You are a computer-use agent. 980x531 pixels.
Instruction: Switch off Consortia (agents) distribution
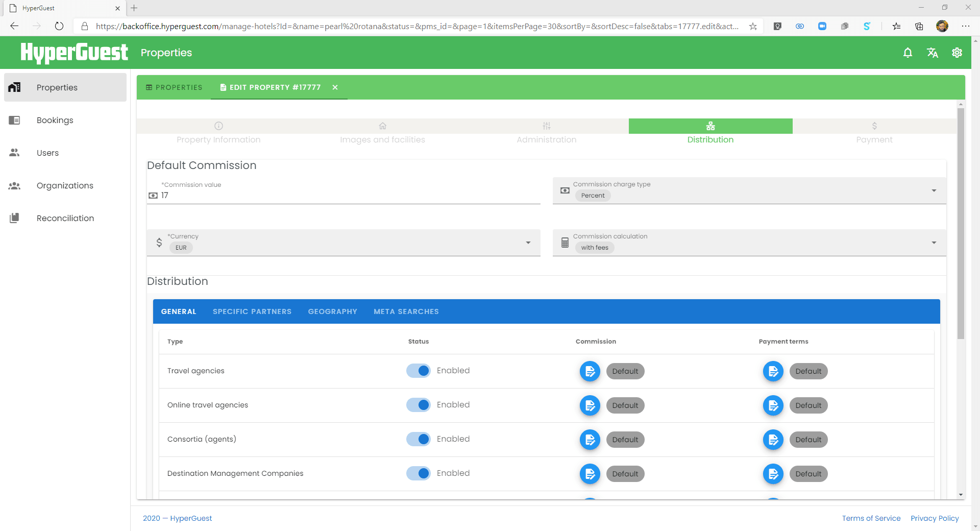click(419, 439)
